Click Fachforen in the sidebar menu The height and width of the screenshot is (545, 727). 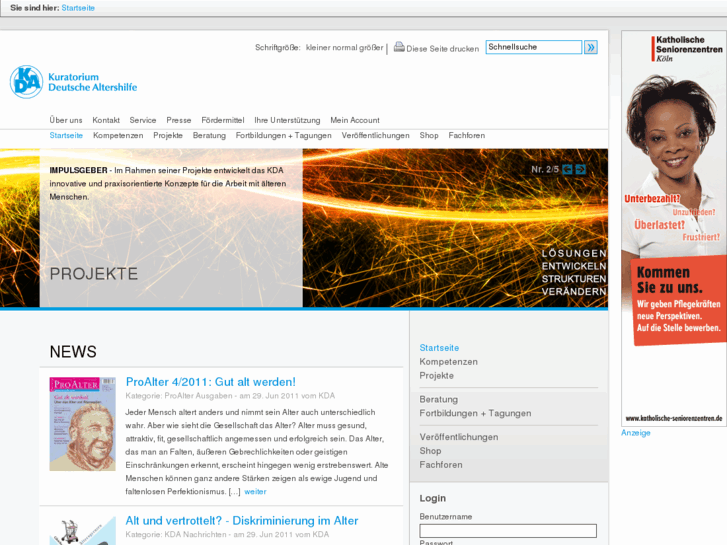click(x=440, y=465)
